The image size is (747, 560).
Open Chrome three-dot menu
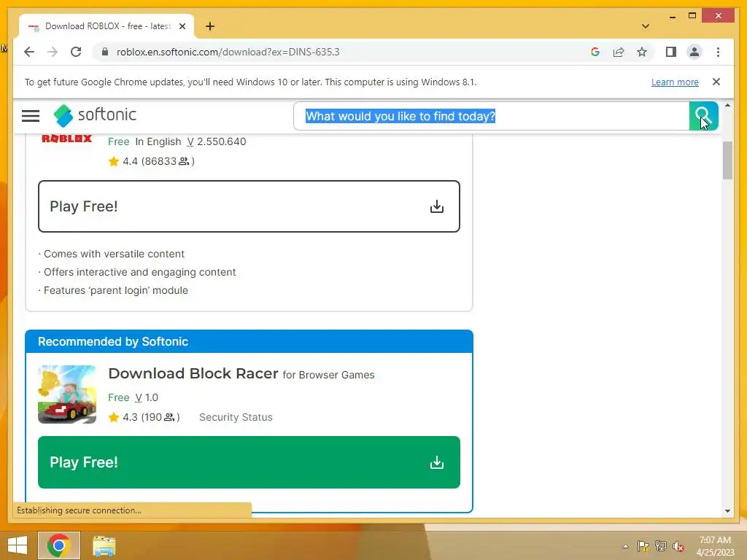718,52
